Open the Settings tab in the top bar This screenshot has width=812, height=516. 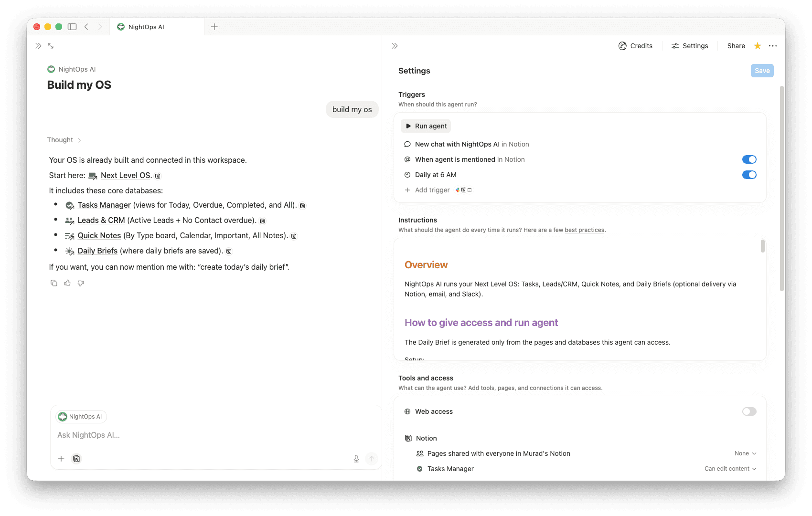point(690,46)
